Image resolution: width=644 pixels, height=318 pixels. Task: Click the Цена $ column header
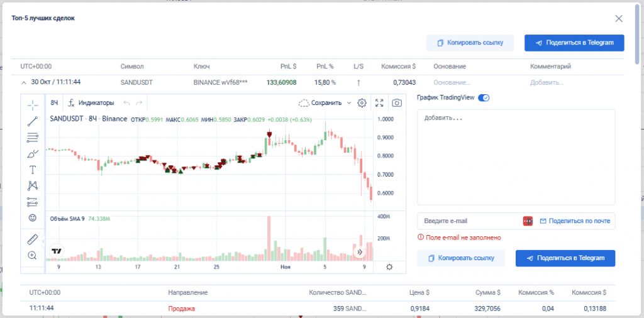(x=419, y=293)
